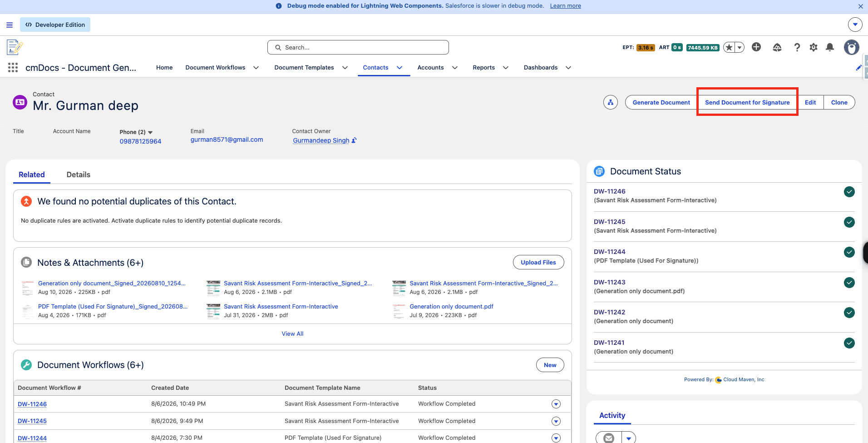Open the favorites list dropdown arrow
Viewport: 868px width, 443px height.
click(x=740, y=47)
